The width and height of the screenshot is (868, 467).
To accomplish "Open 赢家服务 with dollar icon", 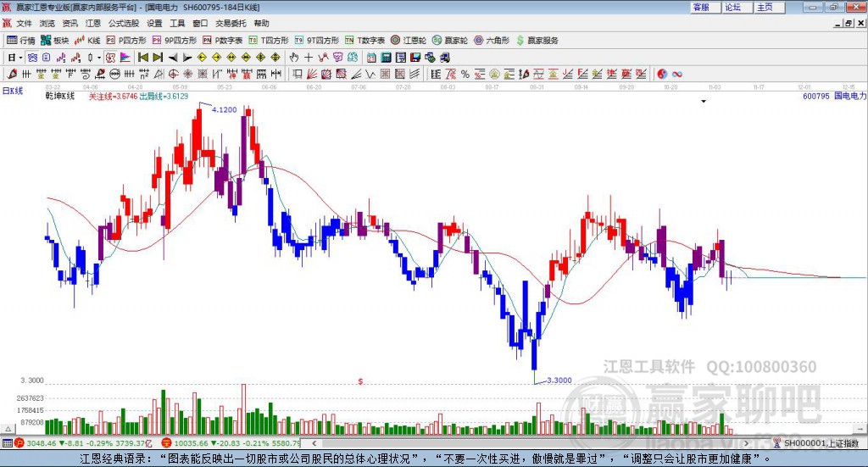I will click(537, 41).
